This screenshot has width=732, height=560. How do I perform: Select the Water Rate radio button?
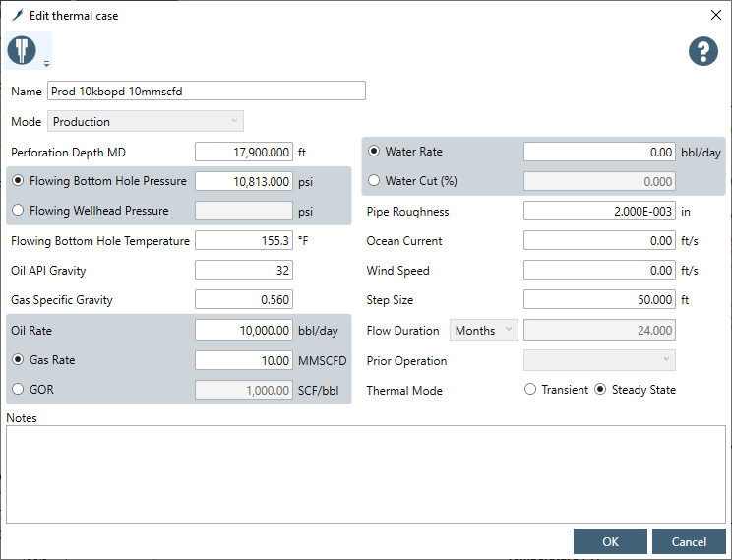(x=374, y=152)
